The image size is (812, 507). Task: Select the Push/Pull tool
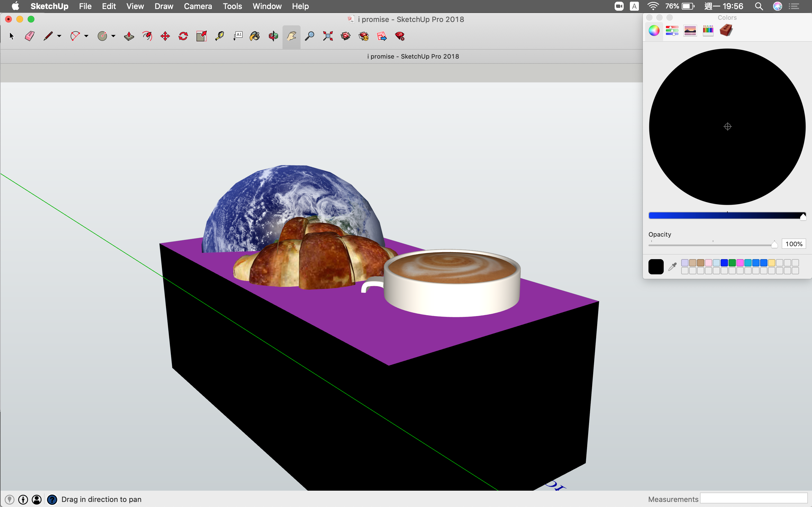click(129, 36)
